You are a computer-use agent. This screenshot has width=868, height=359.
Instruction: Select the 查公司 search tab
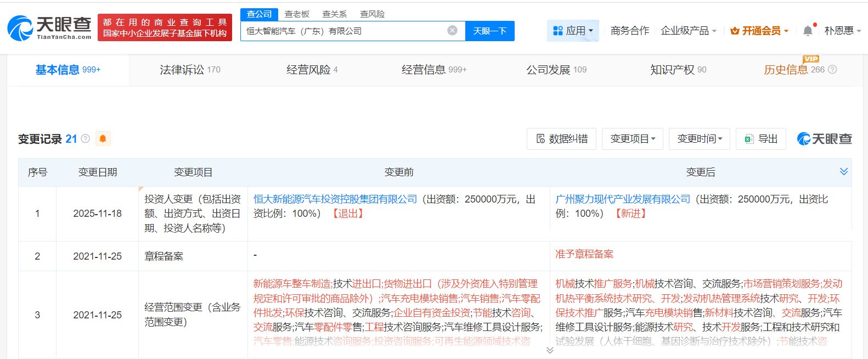click(x=259, y=14)
